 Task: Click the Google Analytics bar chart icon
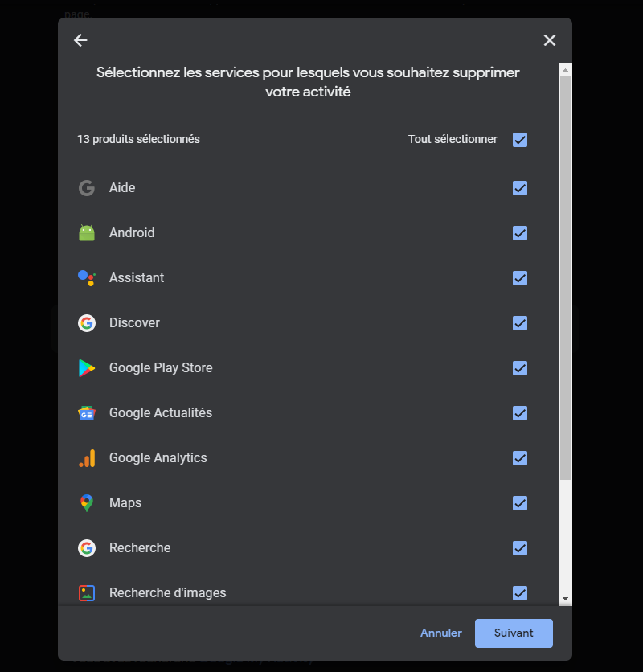[87, 458]
